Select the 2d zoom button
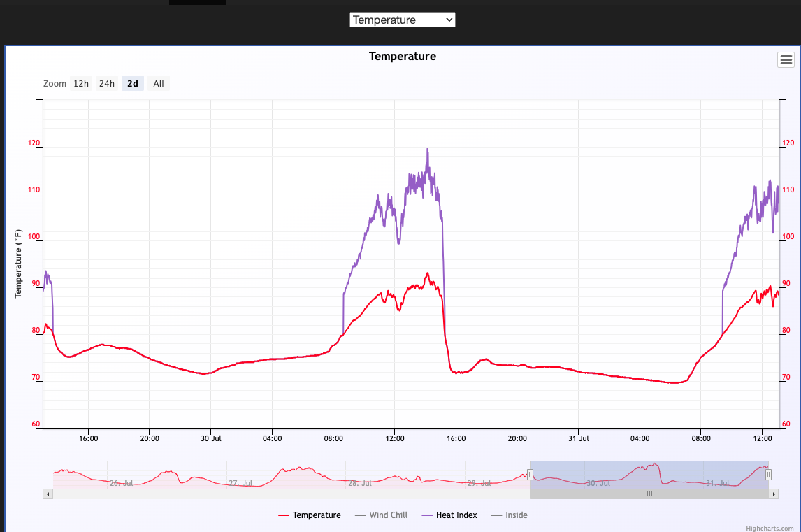Image resolution: width=801 pixels, height=532 pixels. pos(133,83)
